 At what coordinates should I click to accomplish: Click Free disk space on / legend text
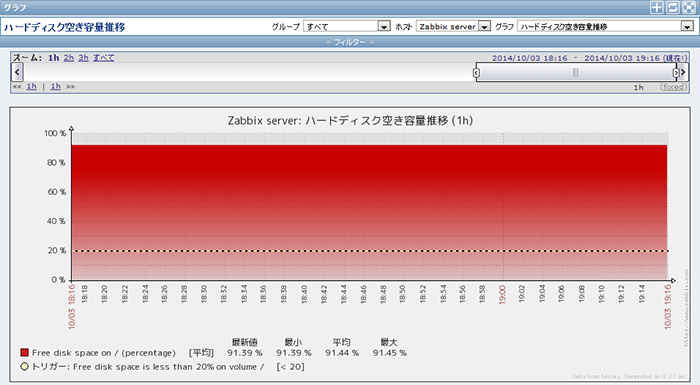[104, 353]
